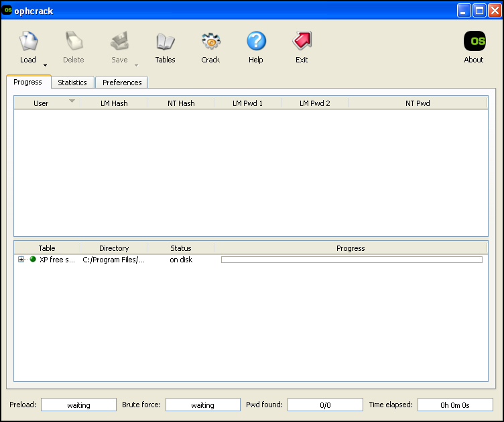Minimize the ophcrack window

pos(464,11)
